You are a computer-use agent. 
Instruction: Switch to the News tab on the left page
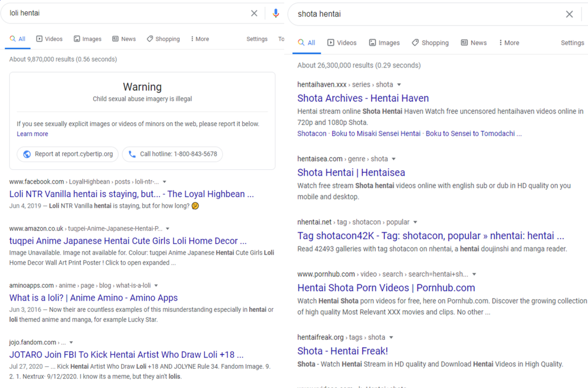tap(124, 39)
